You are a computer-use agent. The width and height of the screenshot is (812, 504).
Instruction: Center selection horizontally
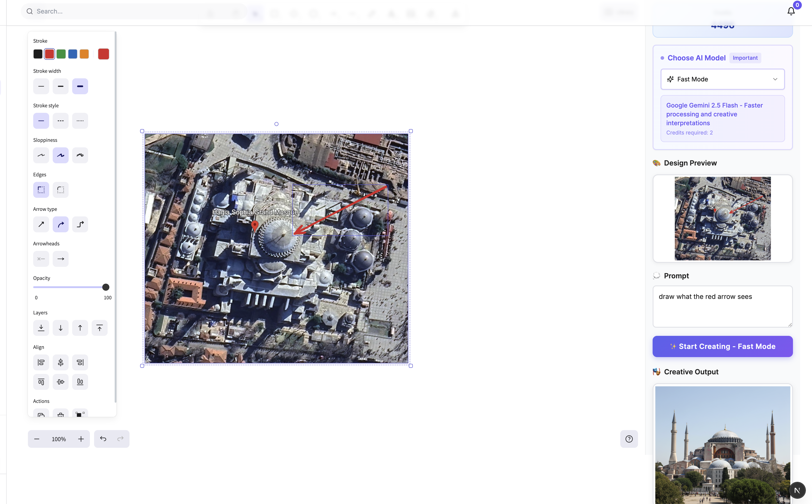(60, 362)
